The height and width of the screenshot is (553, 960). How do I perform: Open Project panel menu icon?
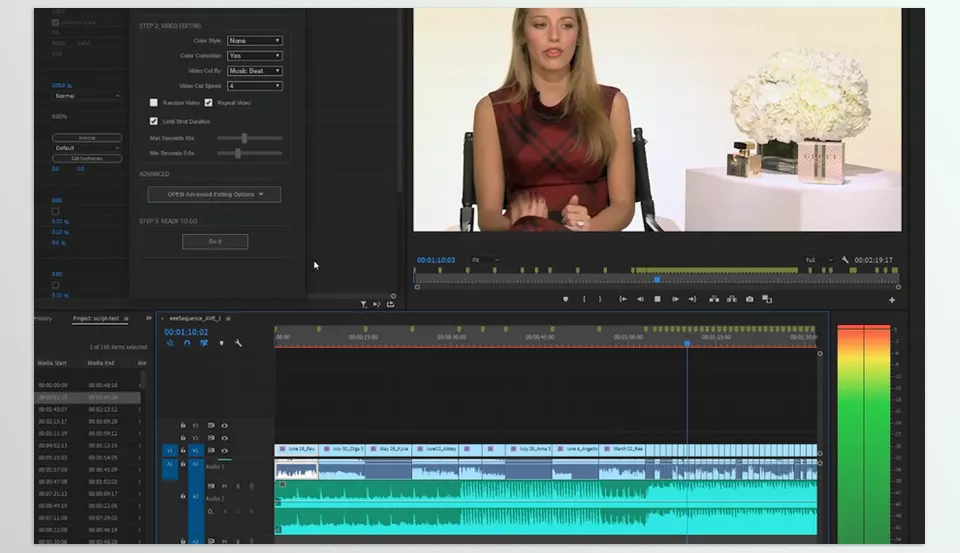[x=126, y=318]
